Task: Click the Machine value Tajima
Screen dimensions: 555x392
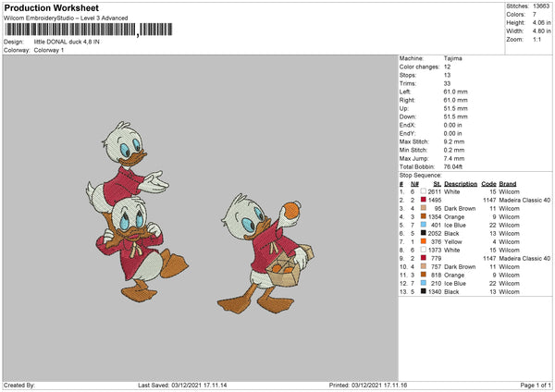Action: 452,58
